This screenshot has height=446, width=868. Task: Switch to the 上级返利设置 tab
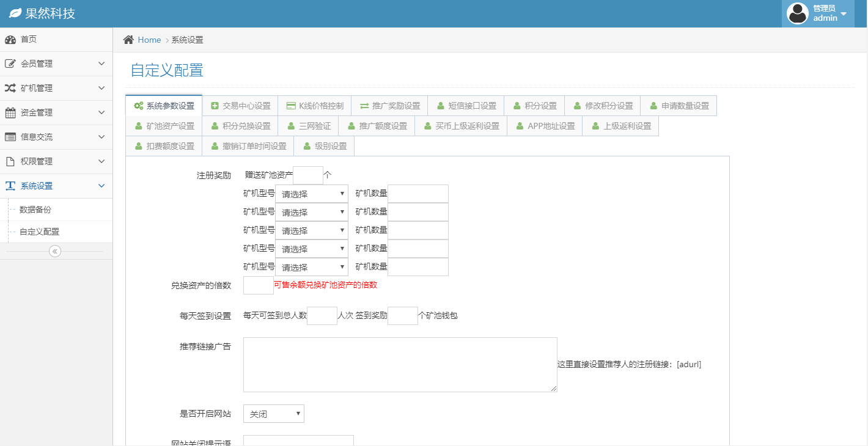(620, 126)
